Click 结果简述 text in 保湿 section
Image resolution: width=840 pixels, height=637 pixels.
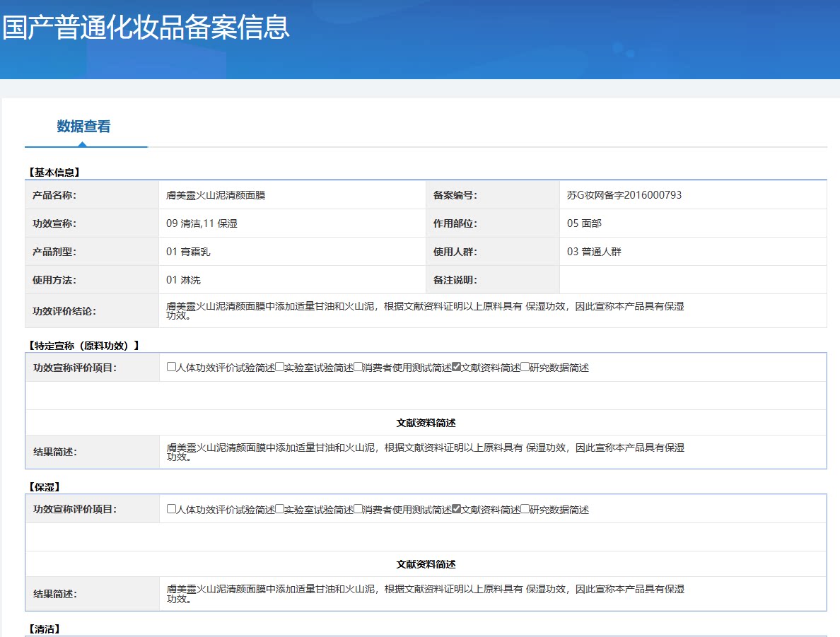pos(426,594)
